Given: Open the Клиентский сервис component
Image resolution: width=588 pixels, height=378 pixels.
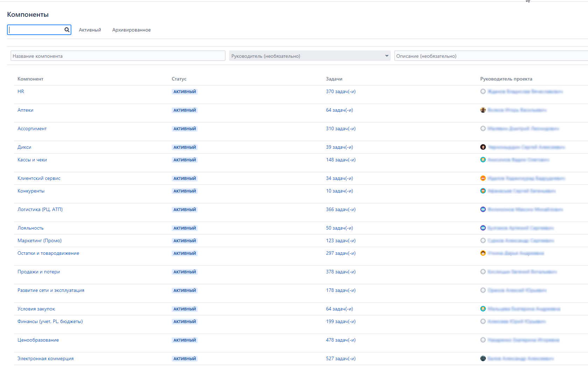Looking at the screenshot, I should 39,178.
